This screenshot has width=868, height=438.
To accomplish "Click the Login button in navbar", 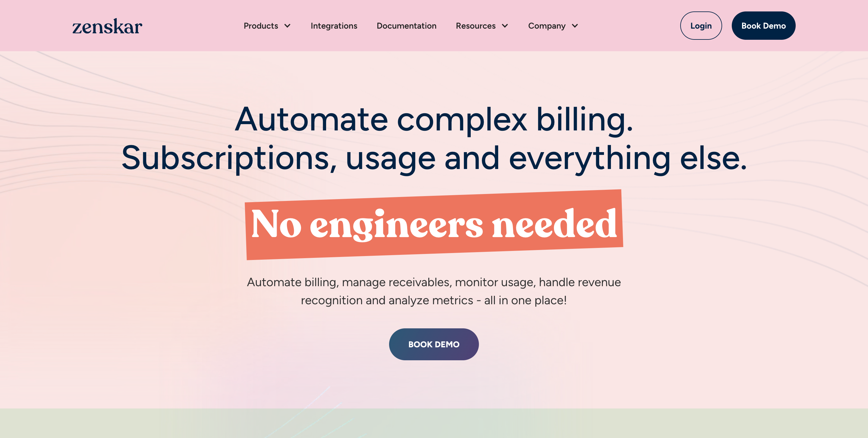I will point(700,26).
